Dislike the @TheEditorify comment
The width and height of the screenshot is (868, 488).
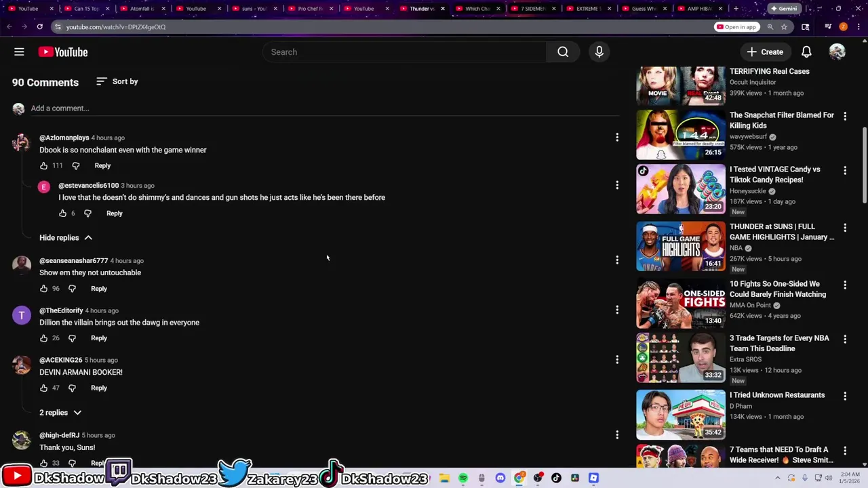point(72,338)
